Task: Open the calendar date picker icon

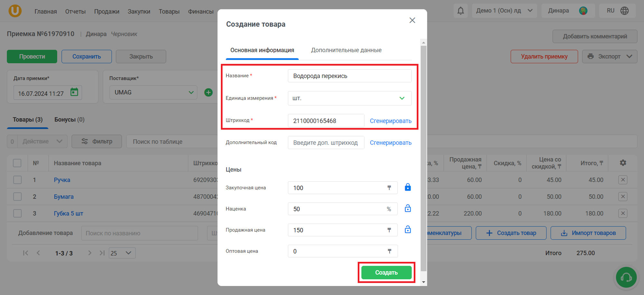Action: tap(74, 92)
